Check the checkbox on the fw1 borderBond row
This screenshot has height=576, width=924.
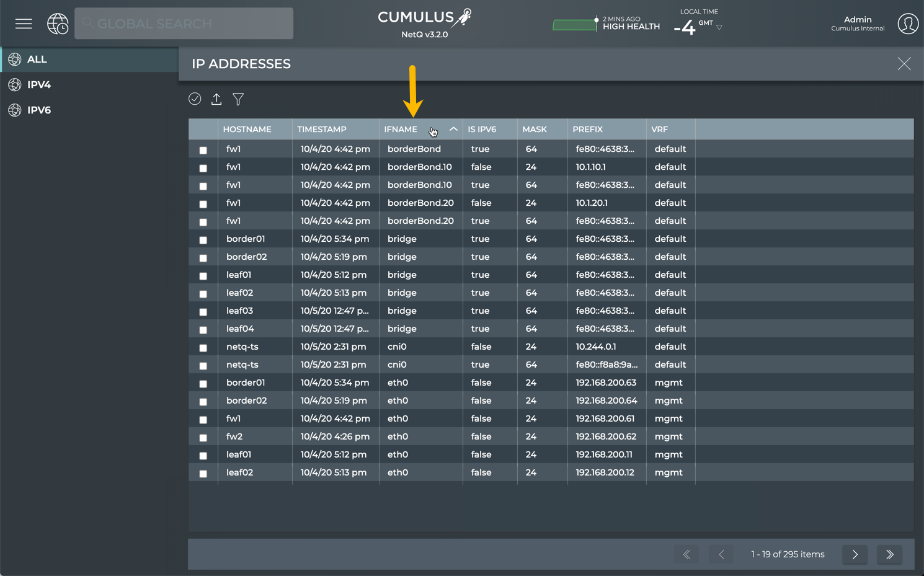tap(203, 149)
